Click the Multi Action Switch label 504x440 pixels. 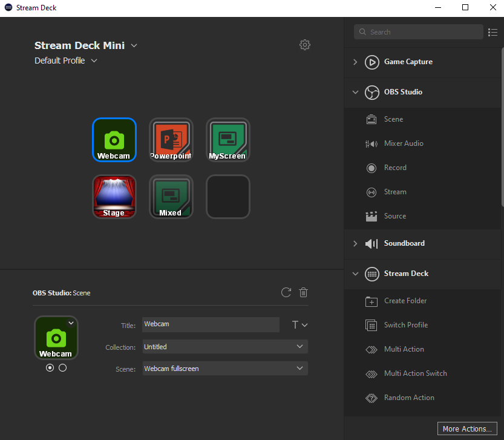(416, 373)
